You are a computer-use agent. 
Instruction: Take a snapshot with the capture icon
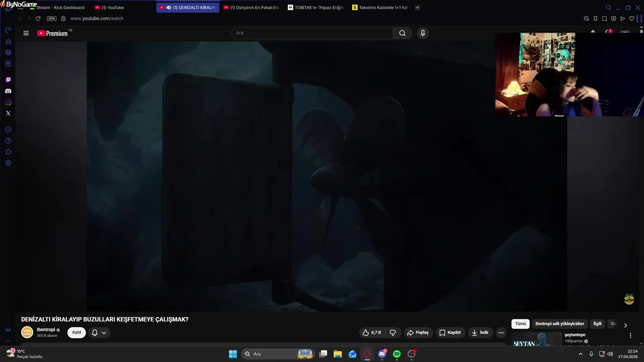[x=604, y=19]
